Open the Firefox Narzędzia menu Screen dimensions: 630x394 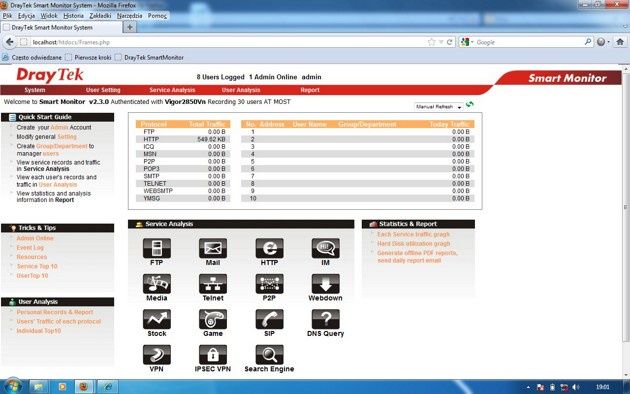pyautogui.click(x=129, y=16)
